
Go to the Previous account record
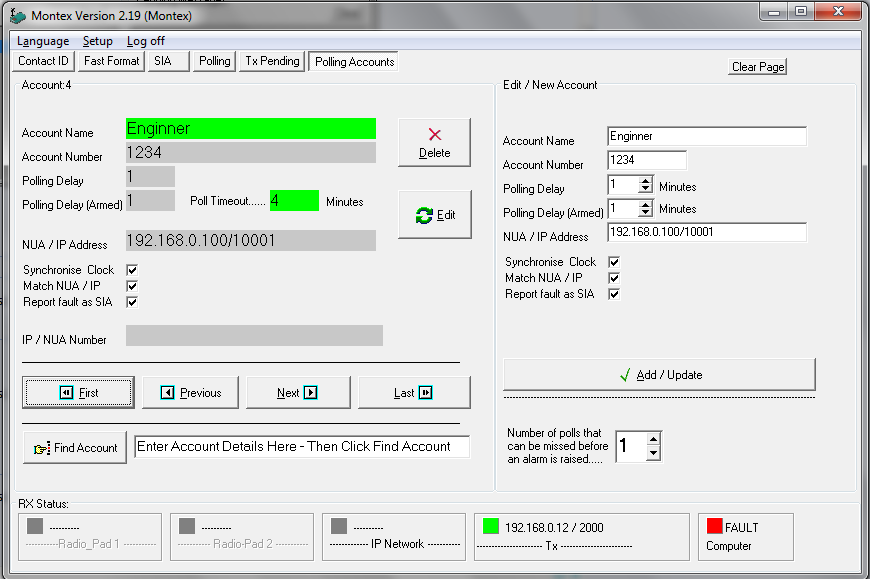tap(190, 393)
